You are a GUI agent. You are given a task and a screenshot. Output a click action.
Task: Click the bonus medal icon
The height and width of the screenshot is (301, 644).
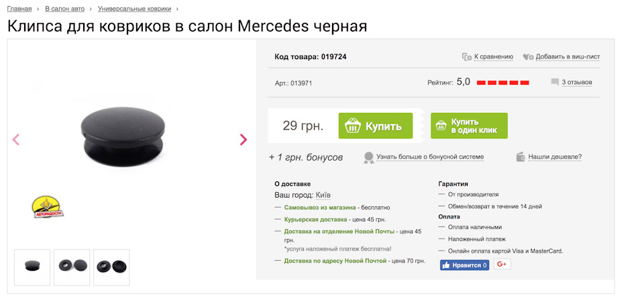point(368,157)
